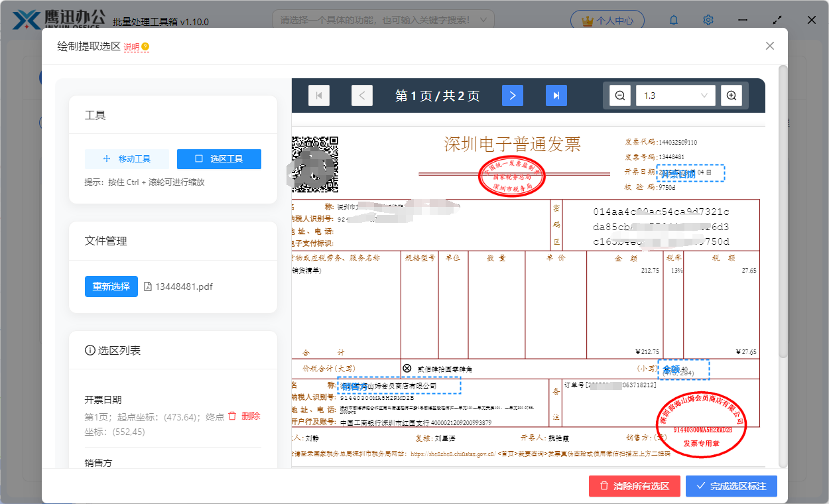The image size is (829, 504).
Task: Open 个人中心 in main window
Action: (x=607, y=21)
